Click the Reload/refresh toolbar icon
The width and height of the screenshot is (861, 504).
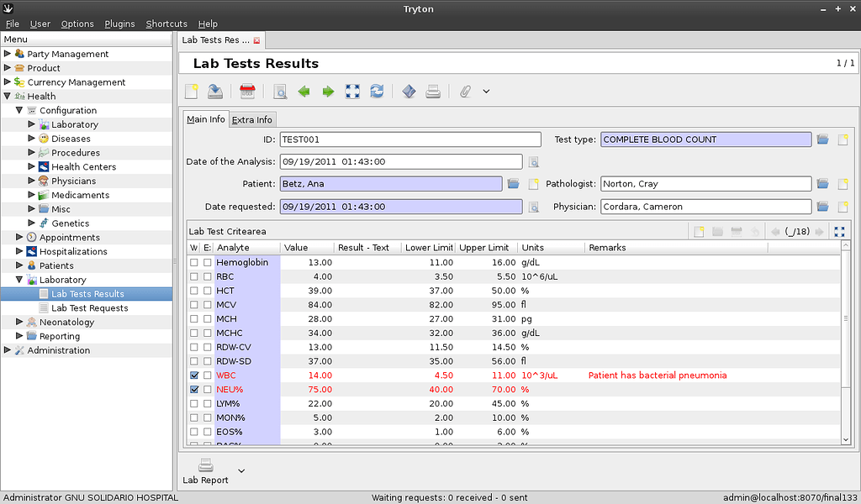(377, 92)
